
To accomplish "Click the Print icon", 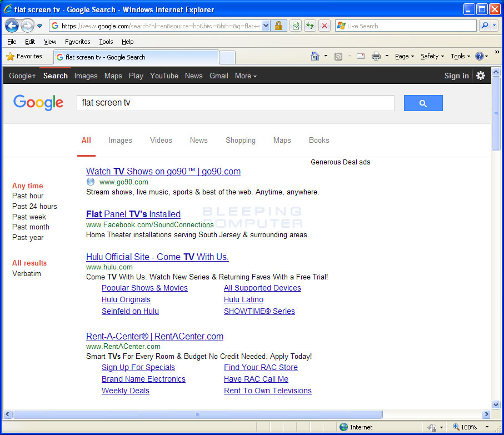I will 376,56.
